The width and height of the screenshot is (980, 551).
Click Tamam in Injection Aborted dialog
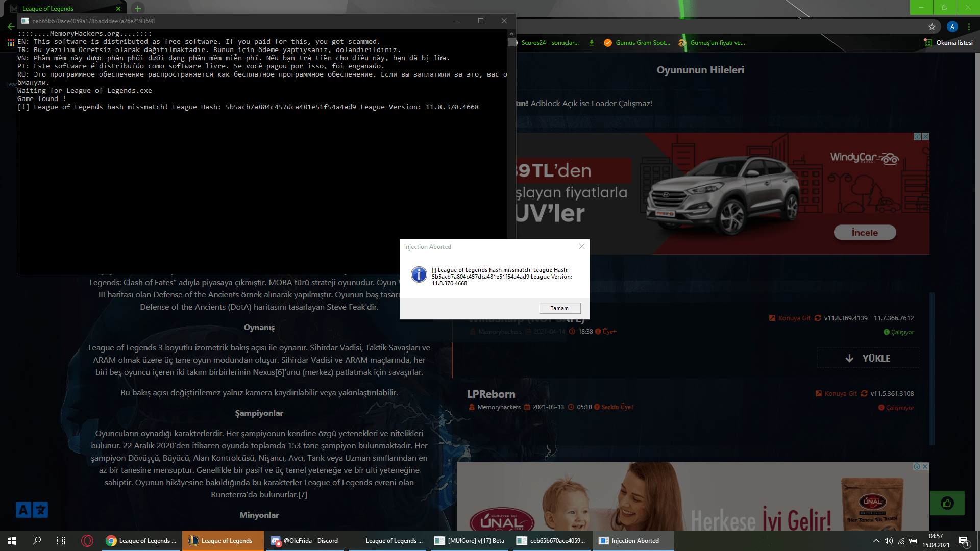(559, 308)
